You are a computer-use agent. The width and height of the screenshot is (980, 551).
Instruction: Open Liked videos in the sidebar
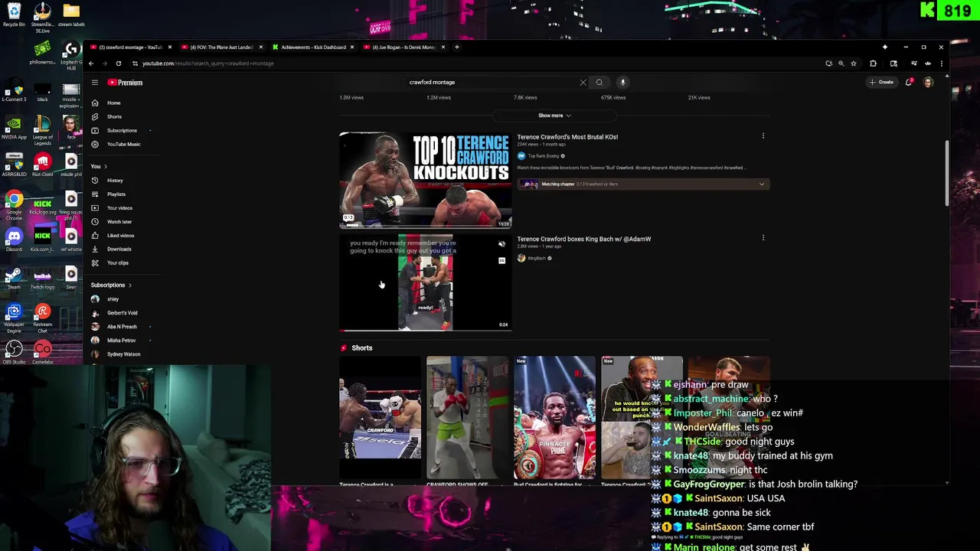(121, 236)
